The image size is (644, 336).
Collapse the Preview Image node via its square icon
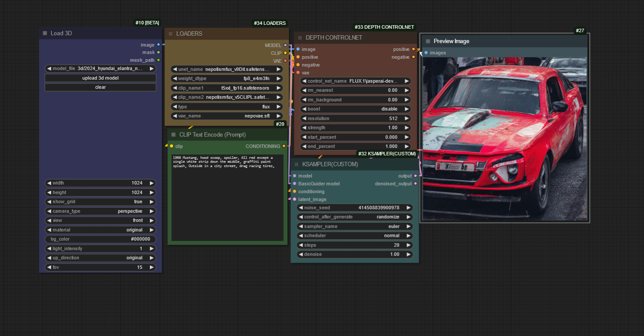point(428,41)
